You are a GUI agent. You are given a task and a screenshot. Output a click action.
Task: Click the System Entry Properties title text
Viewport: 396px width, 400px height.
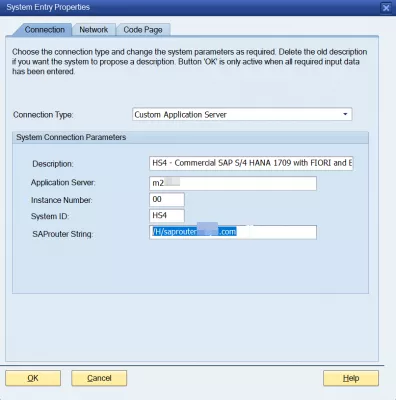[48, 7]
